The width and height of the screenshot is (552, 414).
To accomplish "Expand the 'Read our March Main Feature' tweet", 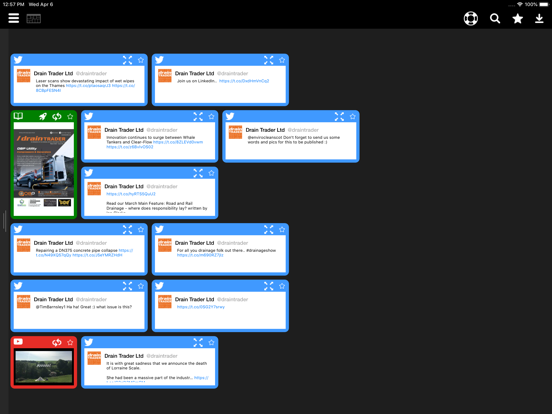I will pyautogui.click(x=198, y=173).
